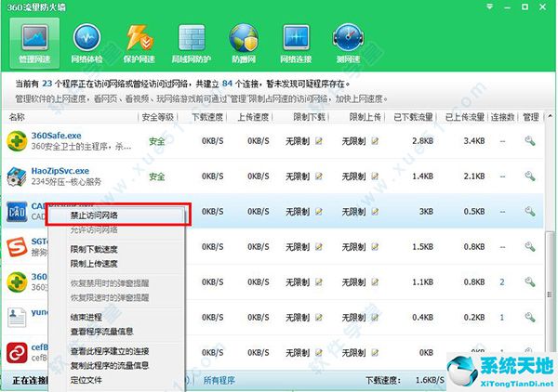Click the Sogou S program icon

coord(17,247)
